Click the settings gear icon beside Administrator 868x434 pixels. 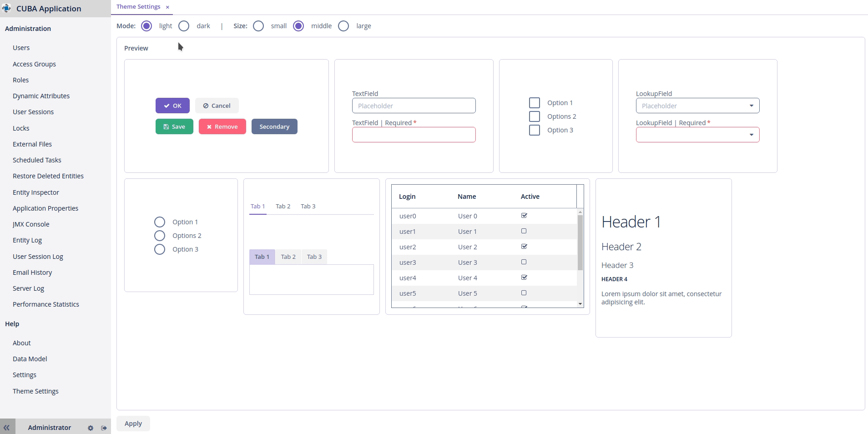coord(91,428)
